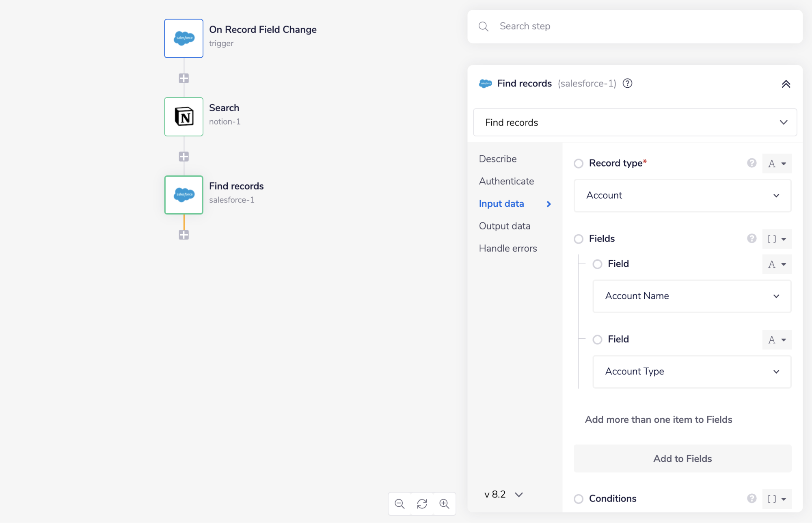
Task: Collapse the Find records panel
Action: pos(786,84)
